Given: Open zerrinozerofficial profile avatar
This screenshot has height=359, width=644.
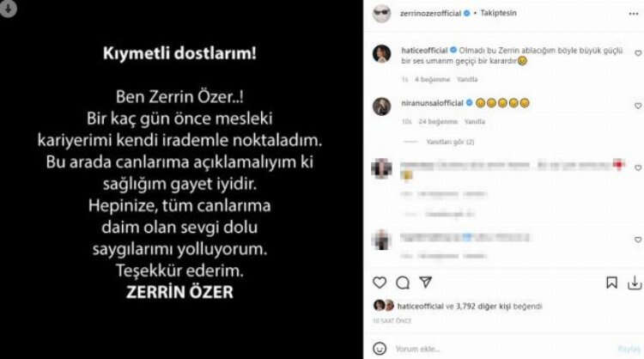Looking at the screenshot, I should coord(381,14).
